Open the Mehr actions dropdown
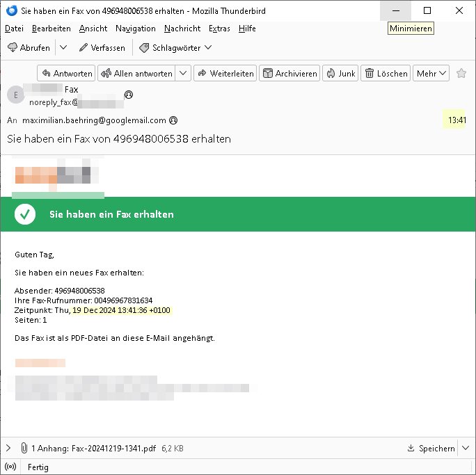 [431, 73]
